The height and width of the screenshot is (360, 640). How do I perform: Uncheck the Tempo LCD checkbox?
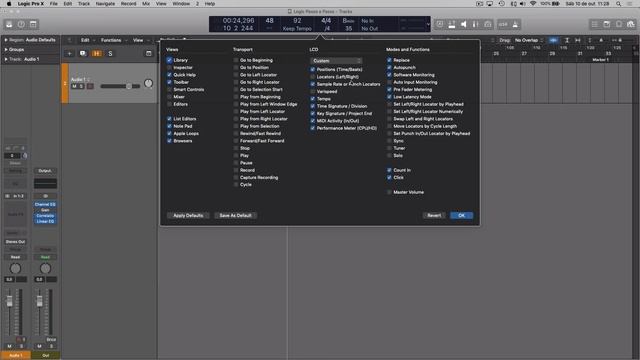click(x=313, y=99)
